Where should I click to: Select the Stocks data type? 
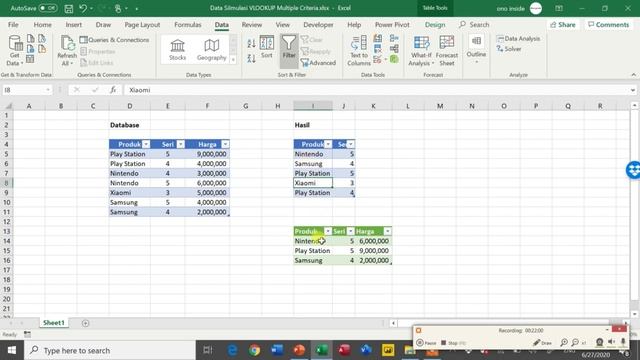coord(178,50)
